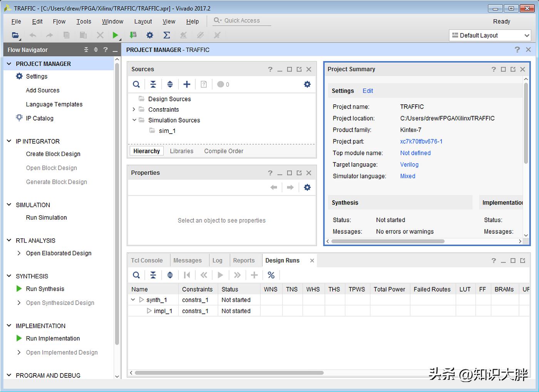Image resolution: width=539 pixels, height=392 pixels.
Task: Add sources with plus icon in Sources
Action: [x=187, y=84]
